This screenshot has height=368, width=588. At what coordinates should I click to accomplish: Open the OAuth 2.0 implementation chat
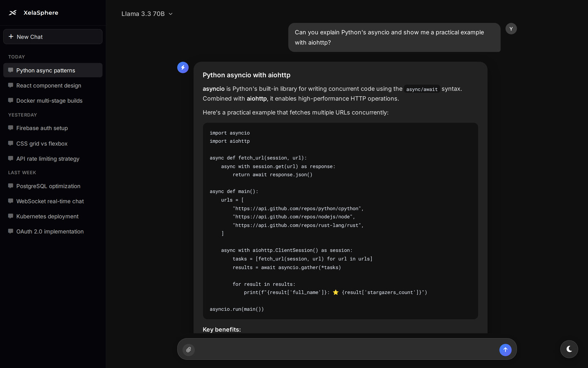tap(50, 231)
